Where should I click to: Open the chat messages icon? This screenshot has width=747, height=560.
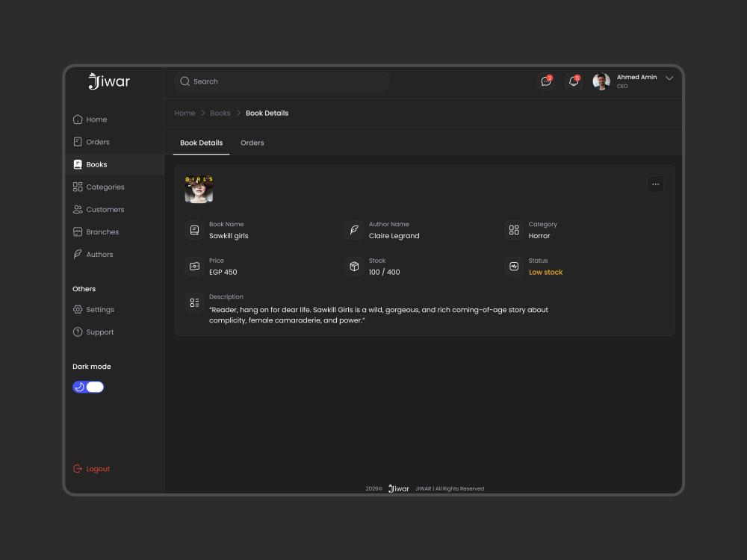pyautogui.click(x=546, y=81)
